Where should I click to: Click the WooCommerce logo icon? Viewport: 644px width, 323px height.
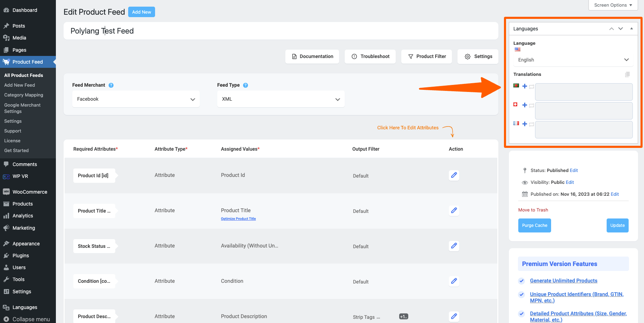point(6,192)
